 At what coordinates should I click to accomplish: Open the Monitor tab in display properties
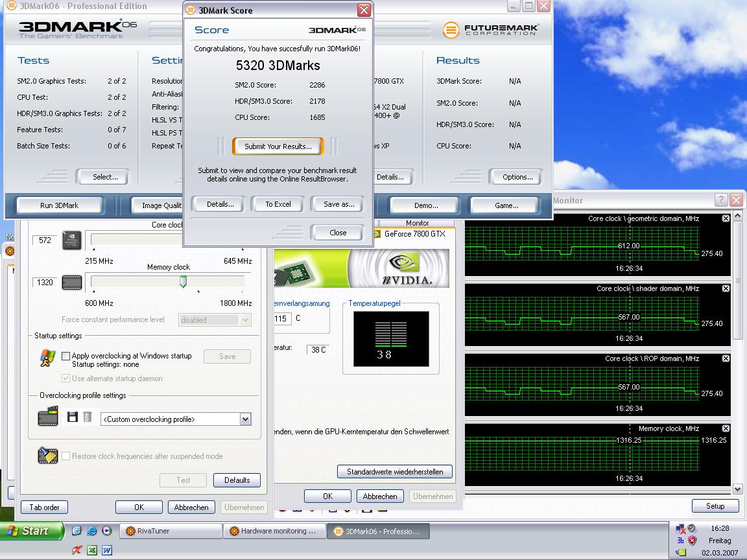(x=417, y=223)
